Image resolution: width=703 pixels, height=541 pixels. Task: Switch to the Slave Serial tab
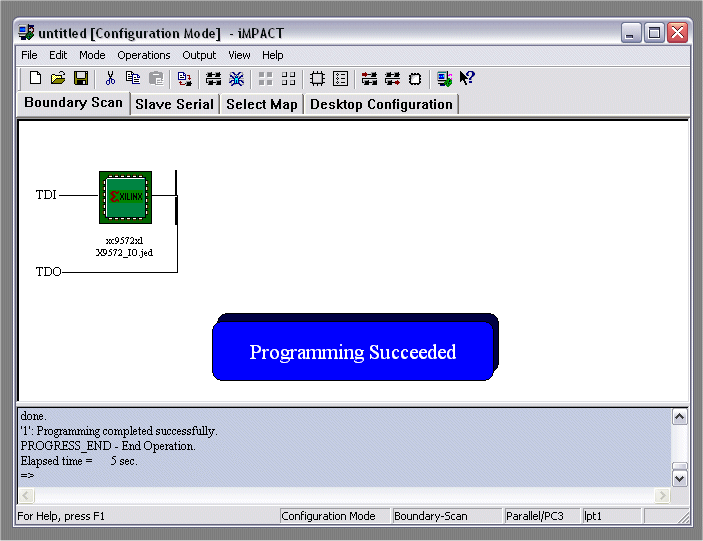[x=174, y=104]
